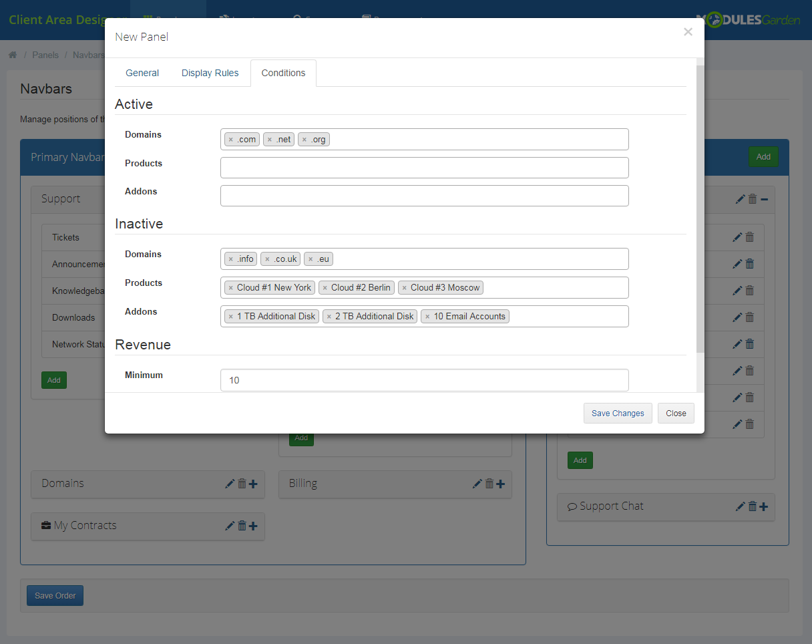Expand the My Contracts panel
The height and width of the screenshot is (644, 812).
pos(253,526)
